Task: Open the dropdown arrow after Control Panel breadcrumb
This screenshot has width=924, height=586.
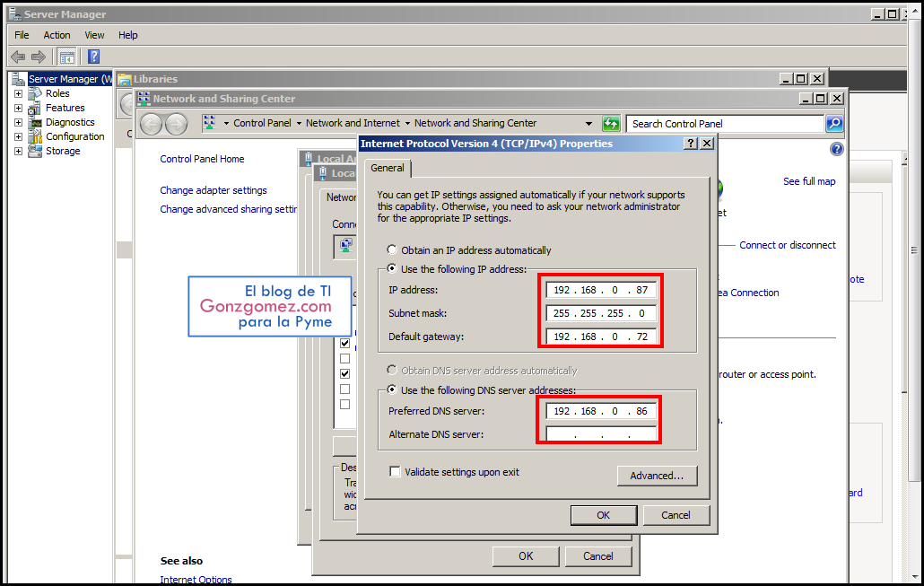Action: [x=299, y=123]
